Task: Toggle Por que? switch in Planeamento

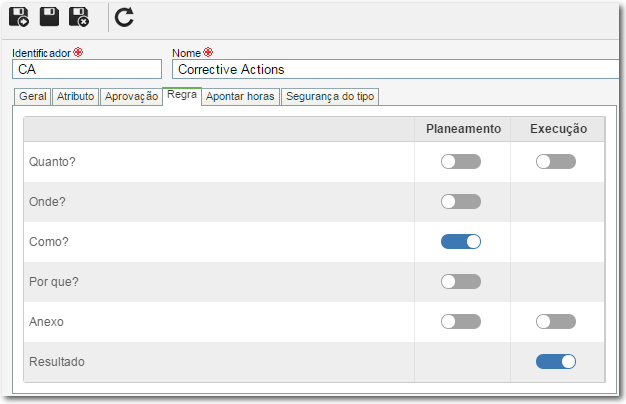Action: (461, 281)
